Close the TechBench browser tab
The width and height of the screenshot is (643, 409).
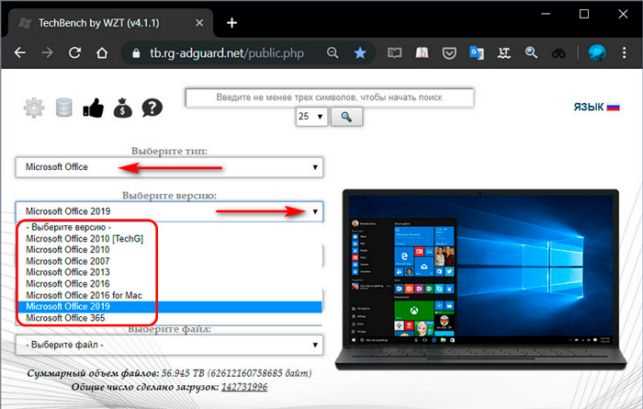pyautogui.click(x=199, y=23)
